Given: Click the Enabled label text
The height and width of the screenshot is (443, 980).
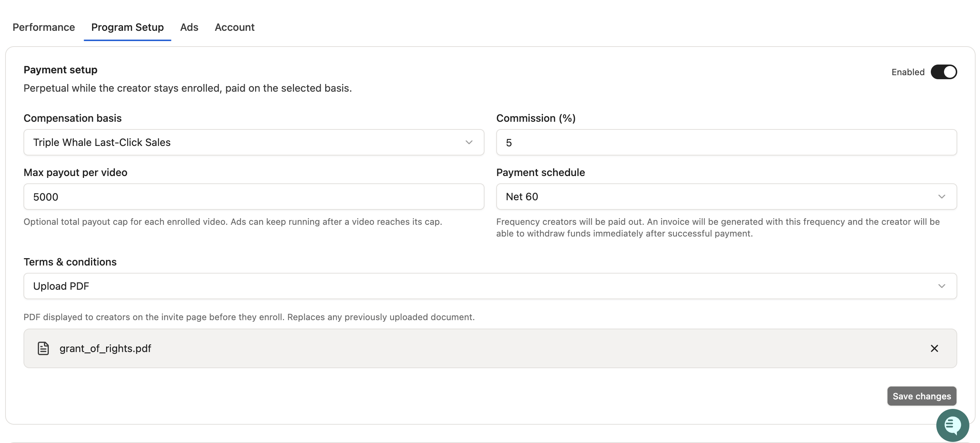Looking at the screenshot, I should pos(908,72).
